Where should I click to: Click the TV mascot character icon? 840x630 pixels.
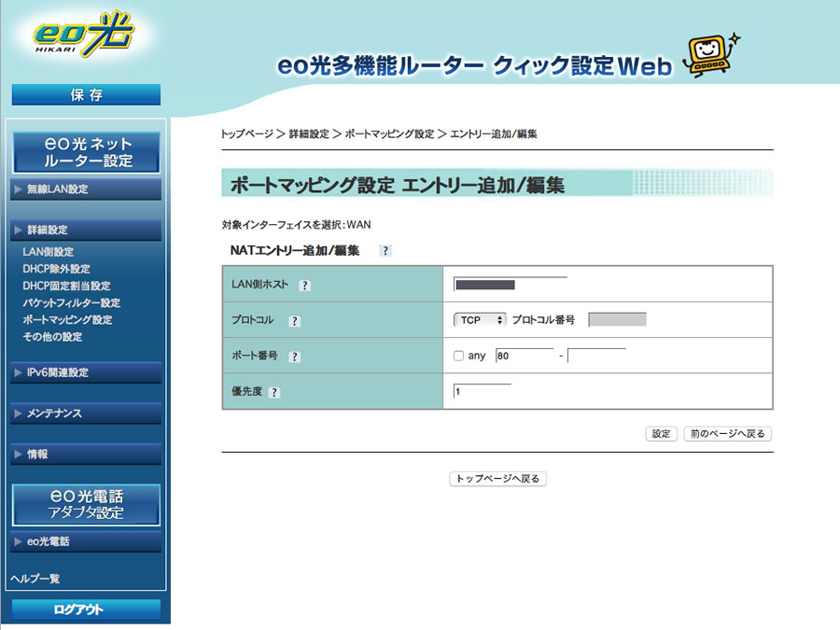[x=709, y=56]
